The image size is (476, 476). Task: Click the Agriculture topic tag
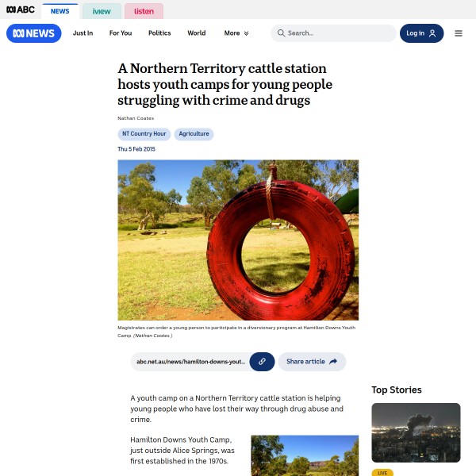[194, 134]
